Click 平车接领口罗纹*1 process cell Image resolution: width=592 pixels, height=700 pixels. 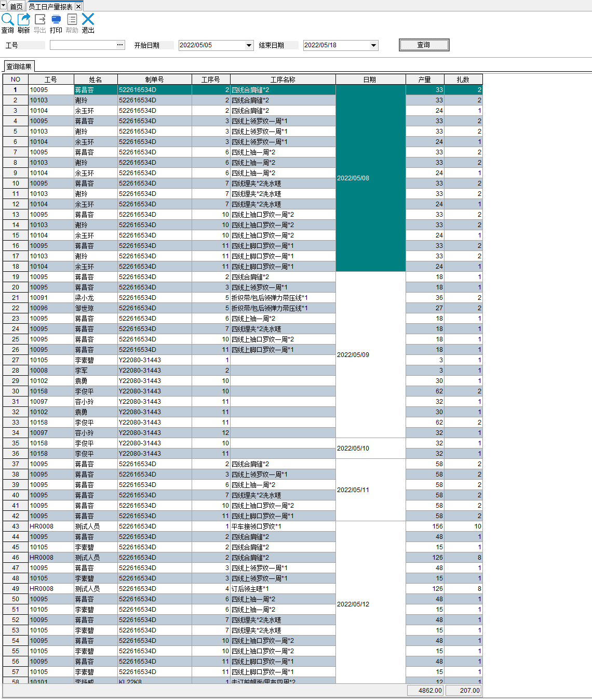coord(283,526)
